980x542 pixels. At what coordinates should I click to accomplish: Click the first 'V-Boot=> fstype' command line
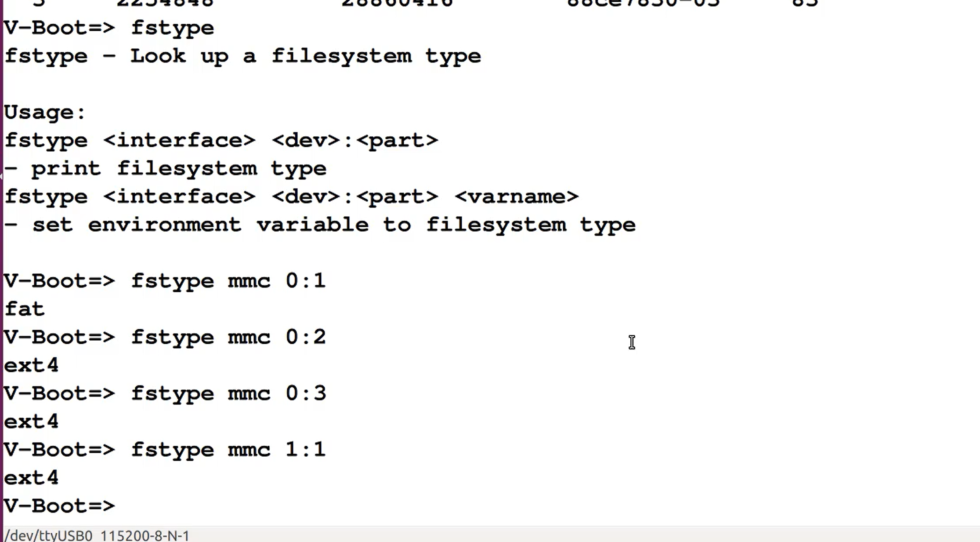coord(109,28)
